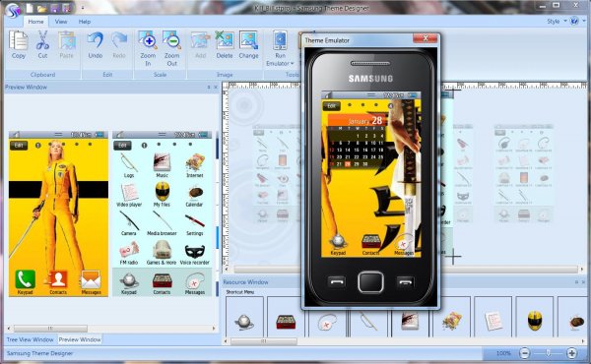The height and width of the screenshot is (364, 591).
Task: Pin the Preview Window panel
Action: pos(209,87)
